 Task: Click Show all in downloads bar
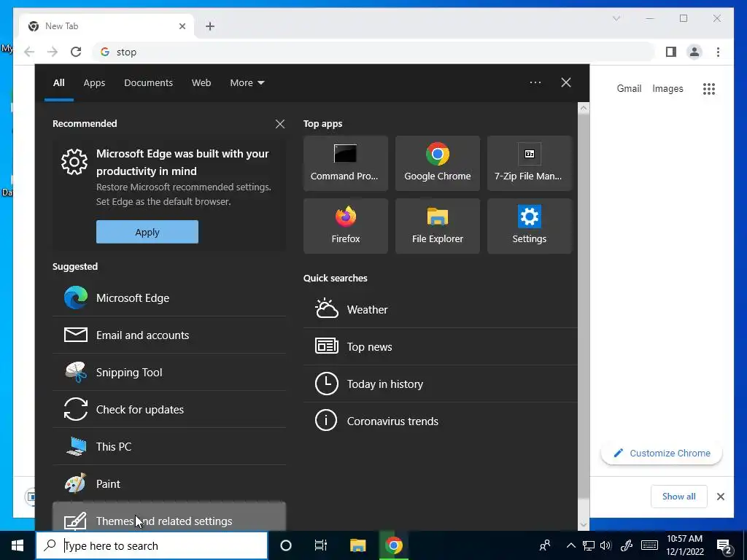click(x=679, y=497)
